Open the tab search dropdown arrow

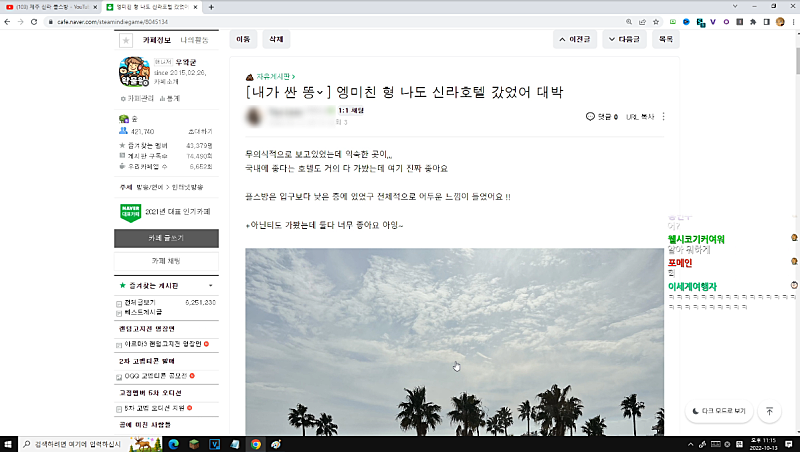(x=735, y=6)
